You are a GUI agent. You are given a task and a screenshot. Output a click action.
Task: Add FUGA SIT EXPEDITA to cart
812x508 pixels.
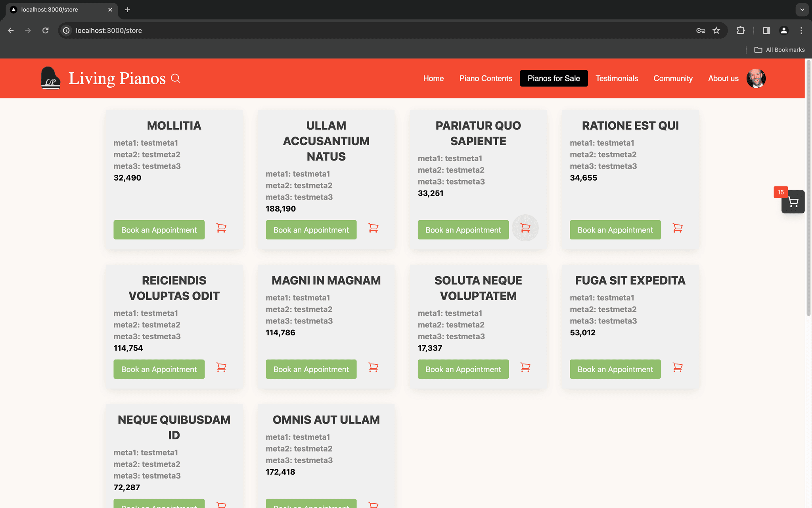[x=678, y=368]
